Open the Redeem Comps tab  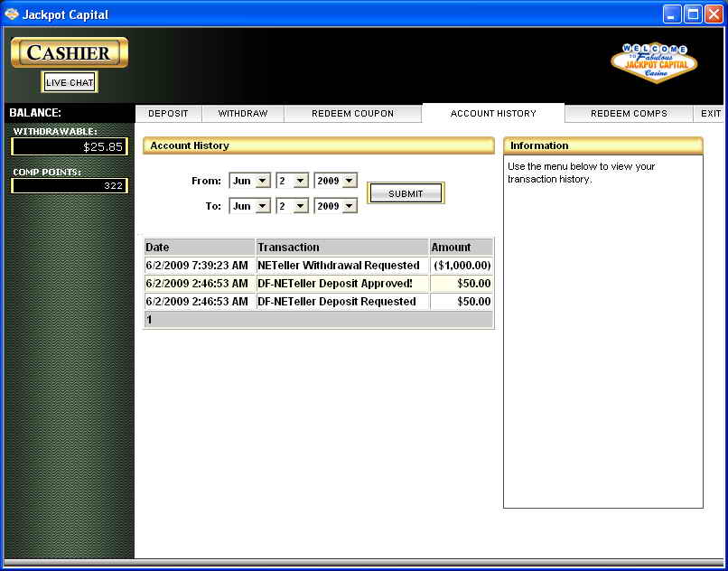click(x=630, y=113)
